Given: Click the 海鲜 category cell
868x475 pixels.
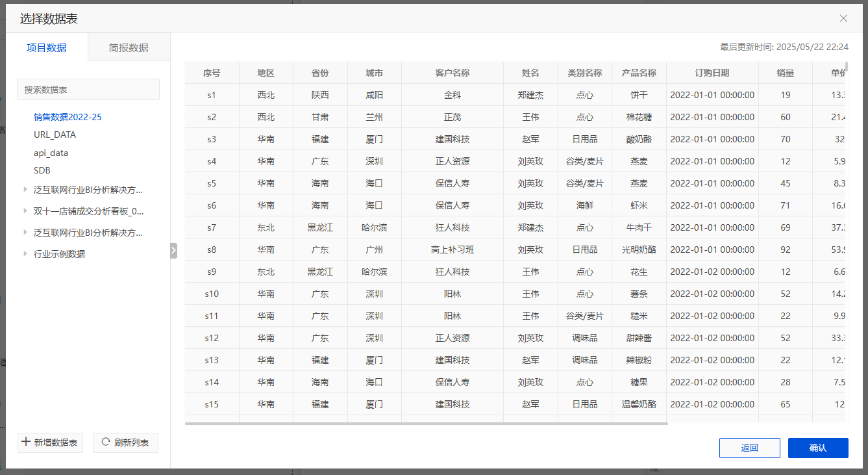Looking at the screenshot, I should [585, 205].
